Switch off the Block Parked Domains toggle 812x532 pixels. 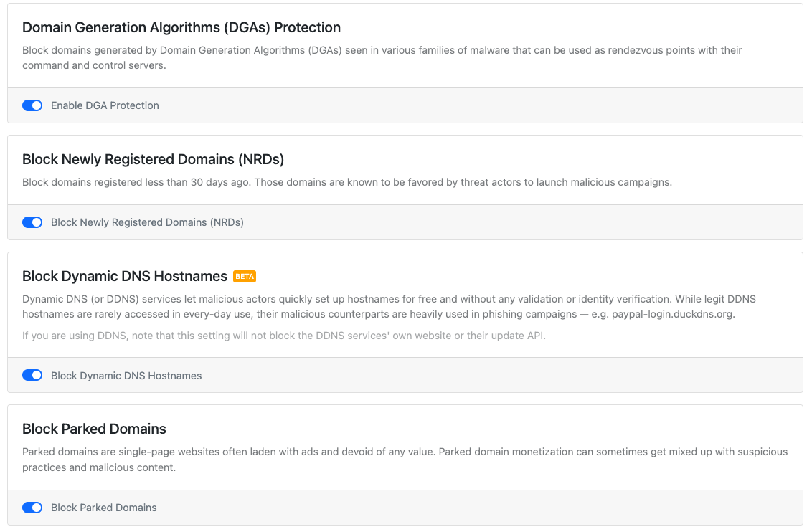pyautogui.click(x=32, y=508)
